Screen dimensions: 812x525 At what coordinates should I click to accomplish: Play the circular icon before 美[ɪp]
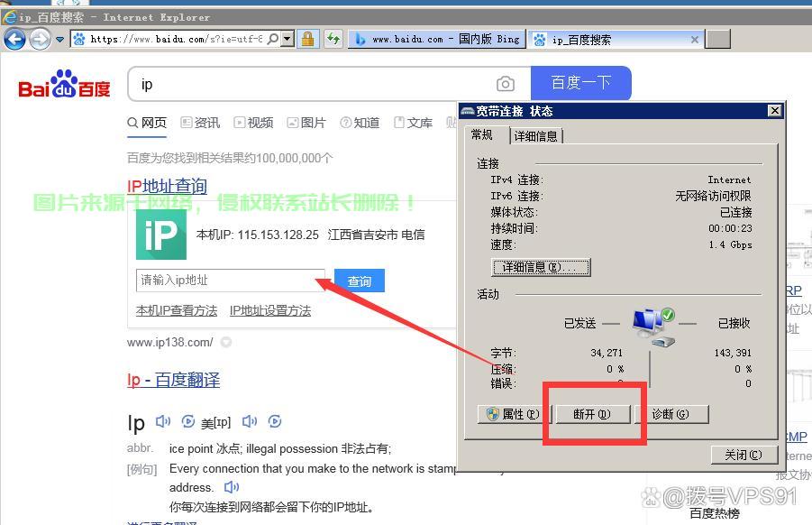pyautogui.click(x=188, y=421)
